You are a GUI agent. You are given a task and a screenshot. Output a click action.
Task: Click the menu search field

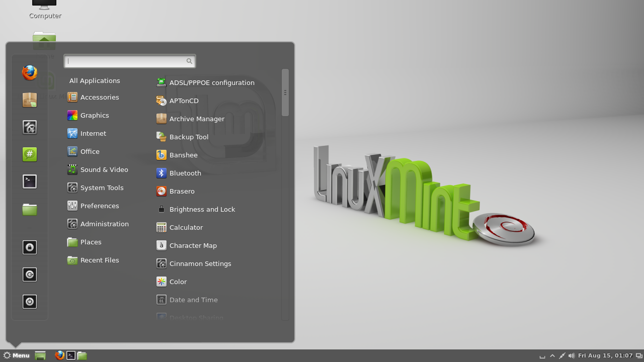click(129, 61)
